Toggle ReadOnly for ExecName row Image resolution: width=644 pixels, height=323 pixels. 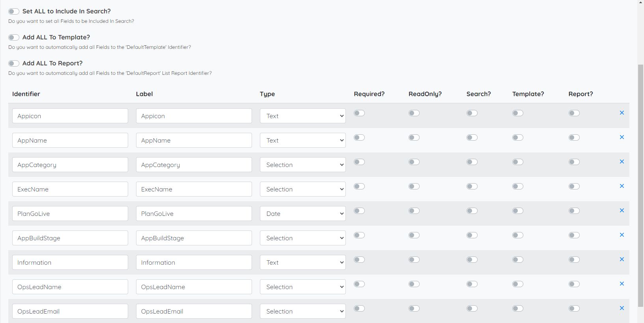(414, 186)
